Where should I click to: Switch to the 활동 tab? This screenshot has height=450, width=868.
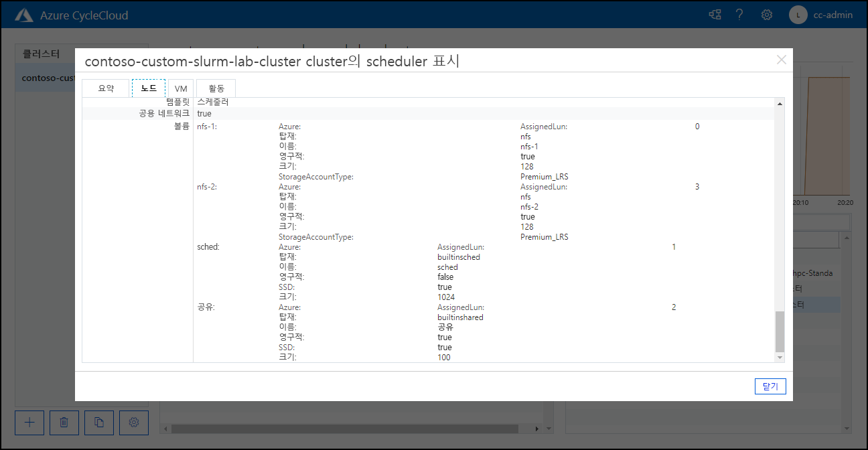[x=216, y=88]
